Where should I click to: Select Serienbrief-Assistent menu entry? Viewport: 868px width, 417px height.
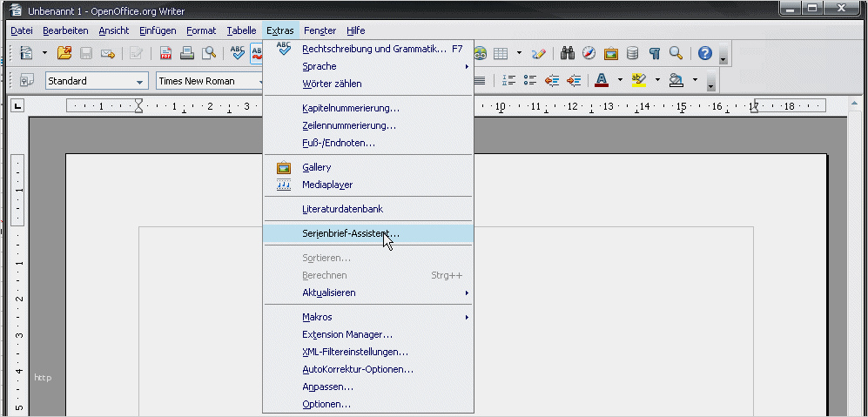pos(351,233)
